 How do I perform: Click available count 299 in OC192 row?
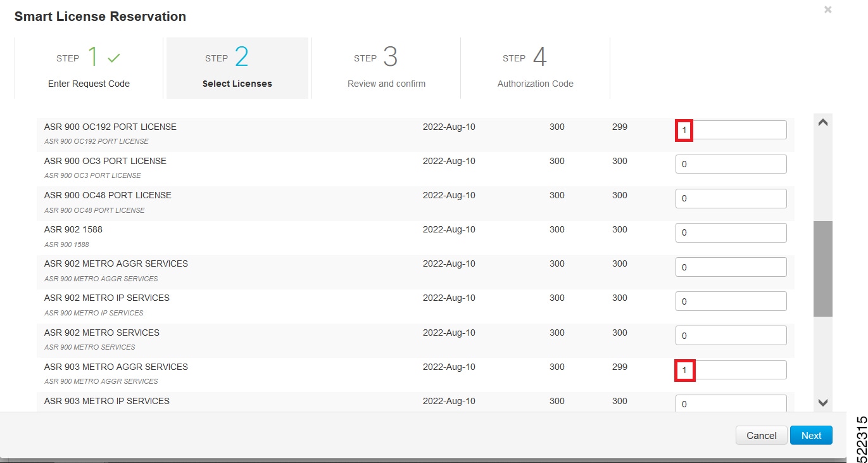point(620,127)
